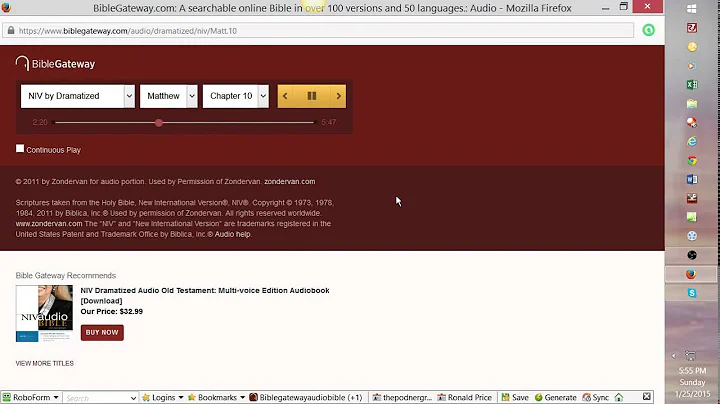Click RoboForm Sync button
The height and width of the screenshot is (404, 720).
596,397
